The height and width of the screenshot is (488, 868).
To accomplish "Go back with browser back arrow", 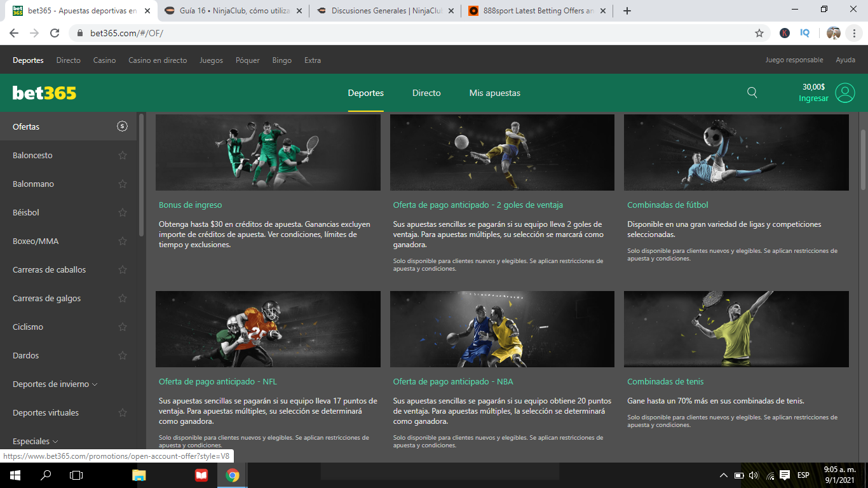I will pos(14,33).
